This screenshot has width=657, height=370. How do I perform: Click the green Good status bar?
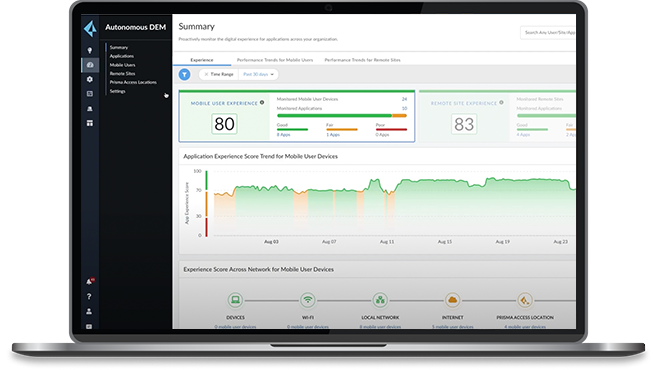292,129
